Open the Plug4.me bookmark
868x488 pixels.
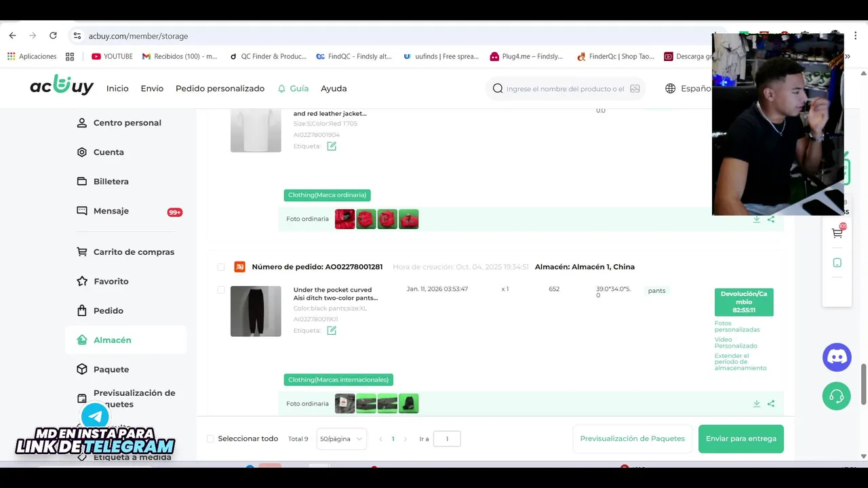527,56
